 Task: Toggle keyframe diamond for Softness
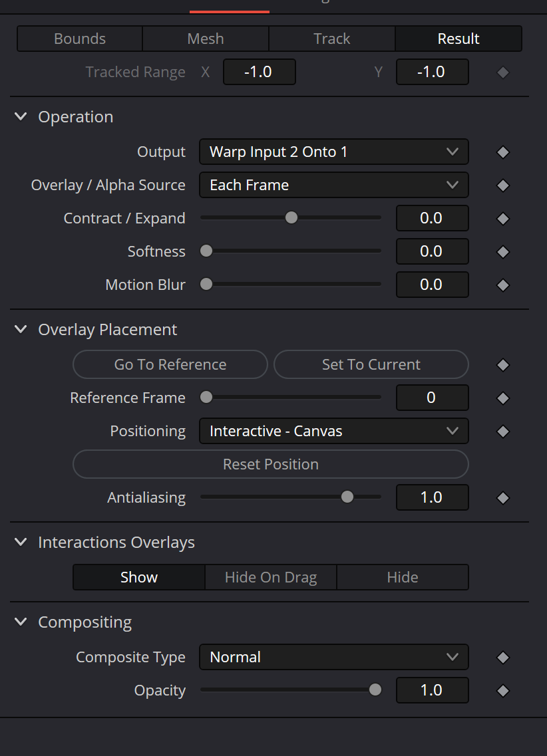point(502,252)
